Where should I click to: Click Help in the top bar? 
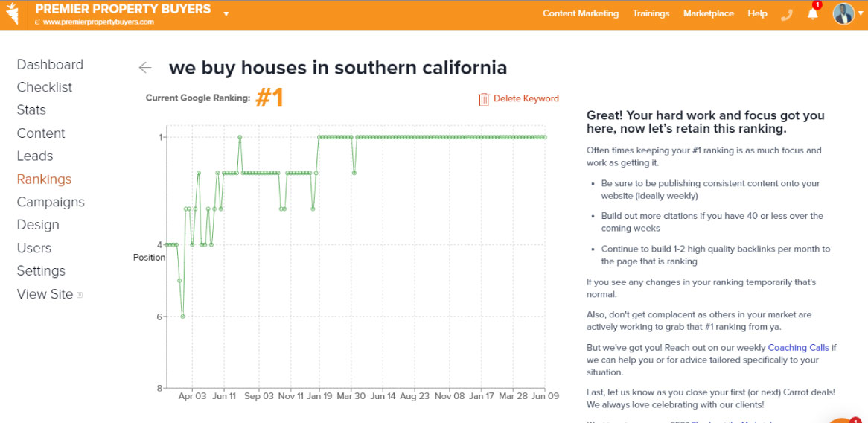[757, 13]
